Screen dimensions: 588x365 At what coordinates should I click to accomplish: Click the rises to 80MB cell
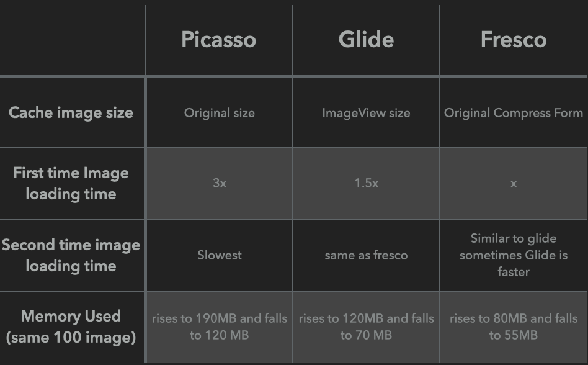[x=513, y=327]
